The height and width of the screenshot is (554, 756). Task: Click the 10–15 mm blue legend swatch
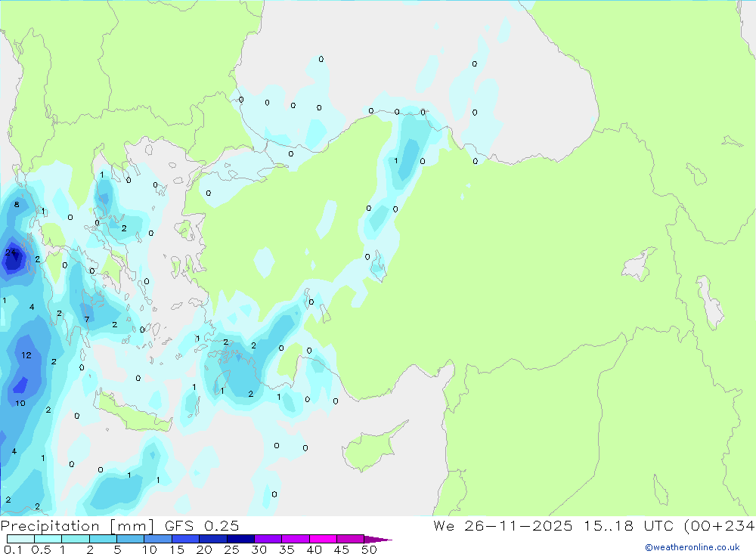point(158,539)
